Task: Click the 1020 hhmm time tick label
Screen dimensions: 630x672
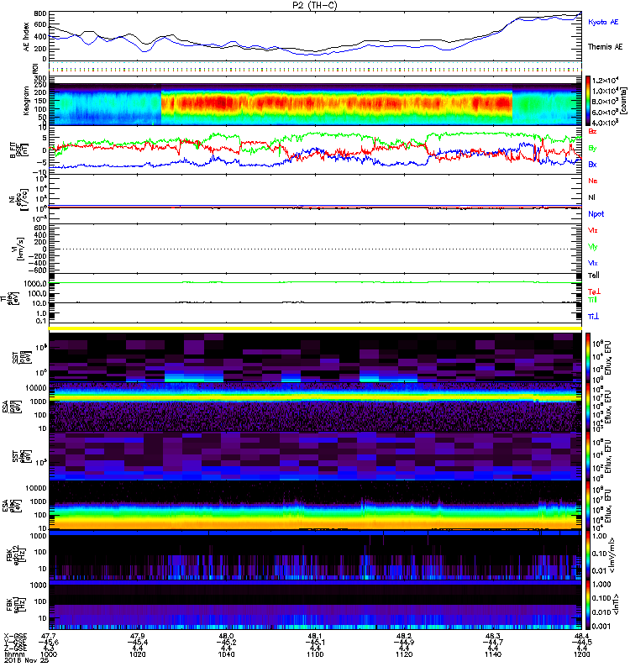Action: point(138,654)
